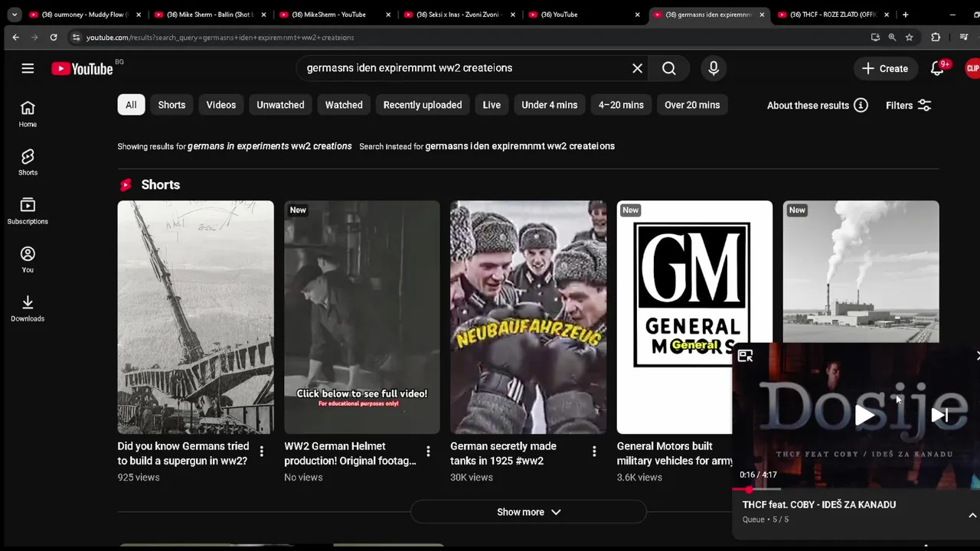
Task: Seek on the miniplayer progress bar
Action: tap(856, 489)
